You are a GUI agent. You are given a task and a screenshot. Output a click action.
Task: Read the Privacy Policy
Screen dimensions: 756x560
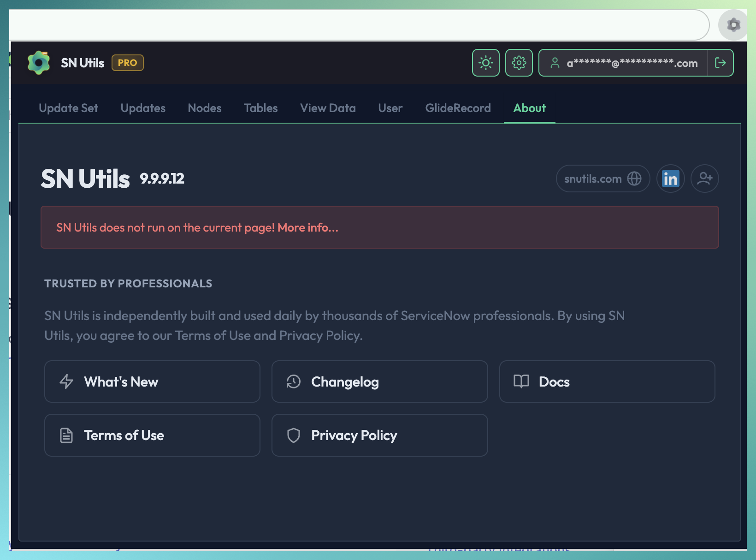(x=379, y=435)
